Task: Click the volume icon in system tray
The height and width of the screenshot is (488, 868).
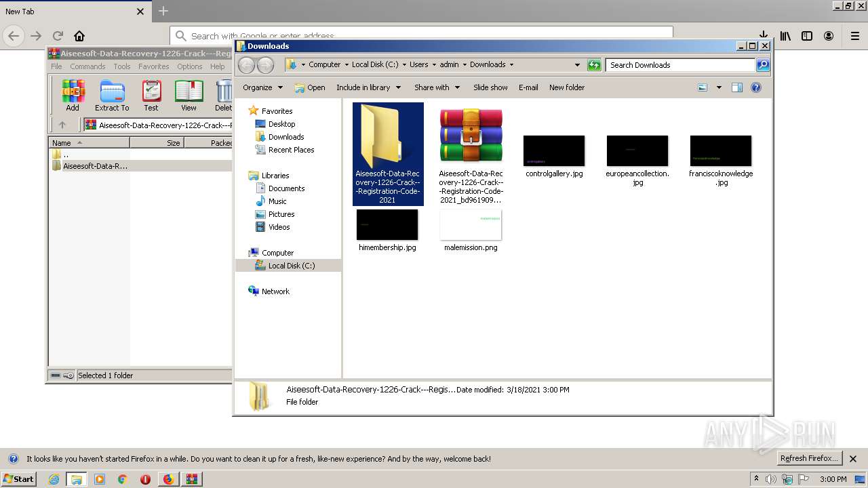Action: tap(771, 479)
